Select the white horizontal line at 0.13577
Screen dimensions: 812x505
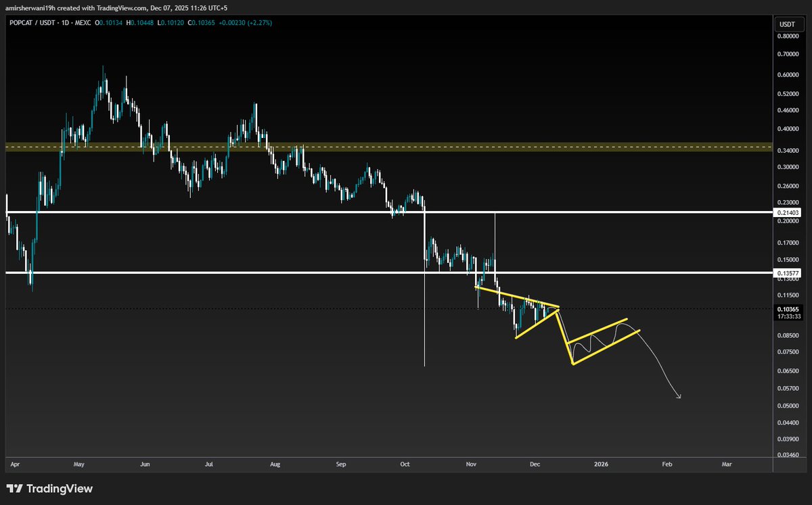[389, 272]
